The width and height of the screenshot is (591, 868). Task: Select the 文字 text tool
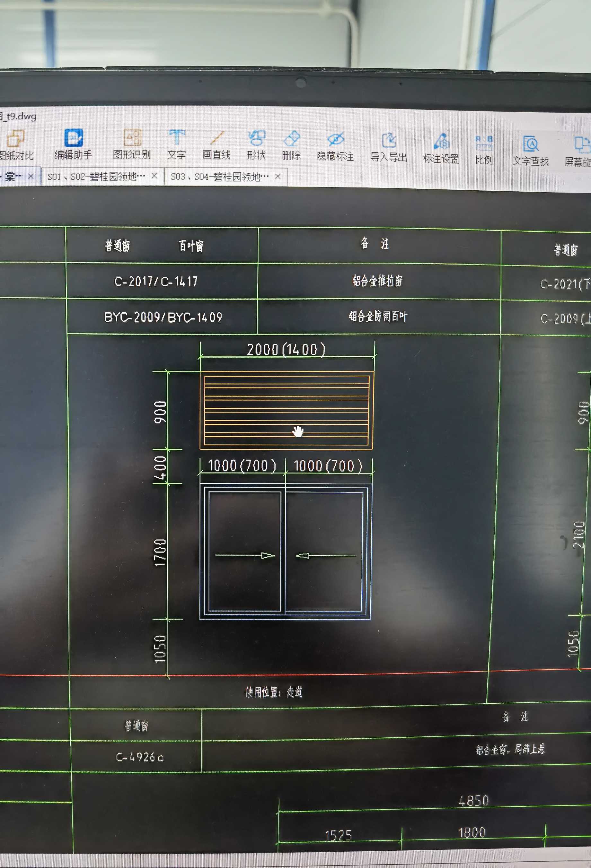pyautogui.click(x=176, y=144)
